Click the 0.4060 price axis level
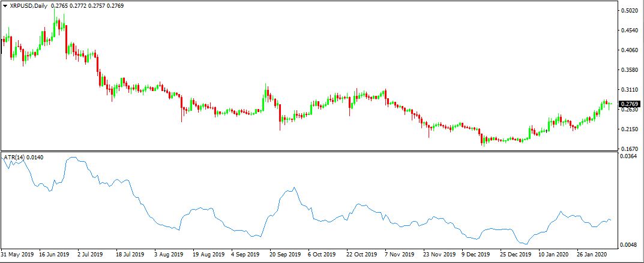 pos(630,50)
